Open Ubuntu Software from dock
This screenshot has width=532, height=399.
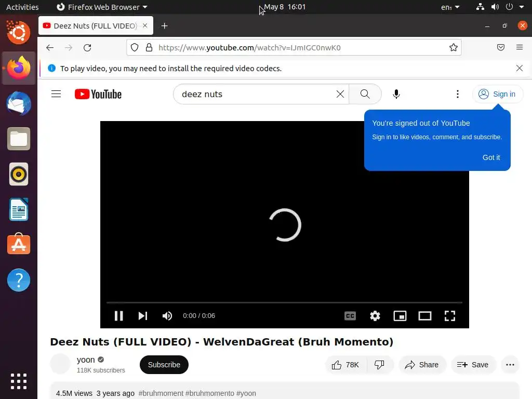pyautogui.click(x=19, y=245)
